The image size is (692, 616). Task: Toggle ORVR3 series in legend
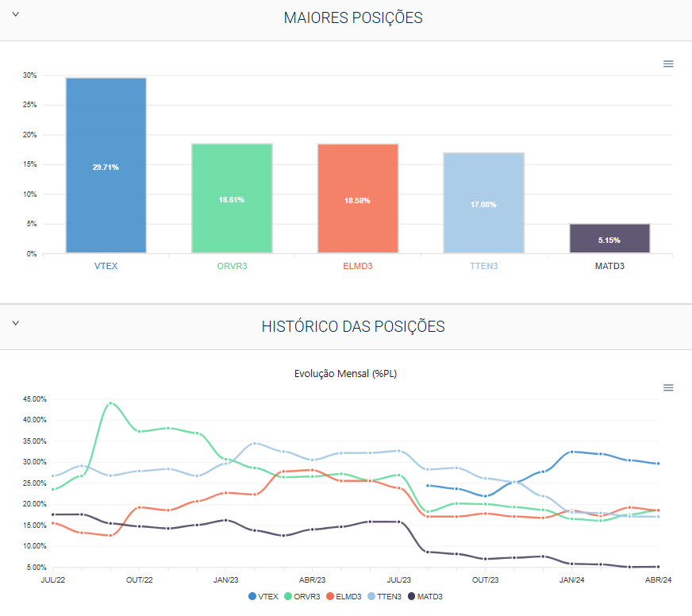coord(302,597)
